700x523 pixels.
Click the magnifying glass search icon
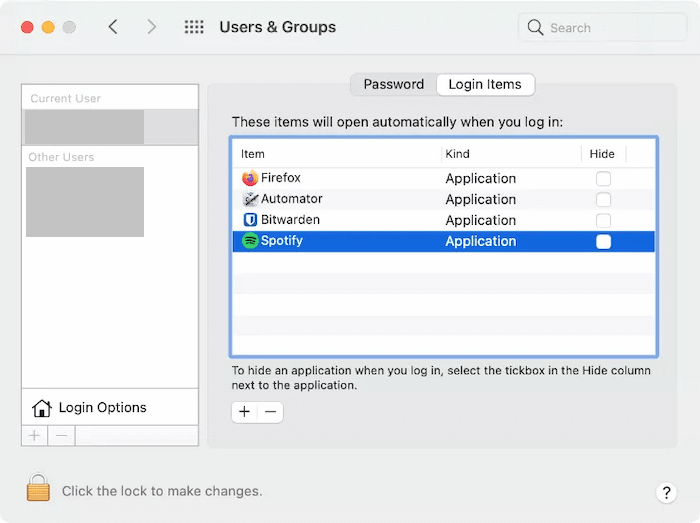tap(535, 28)
